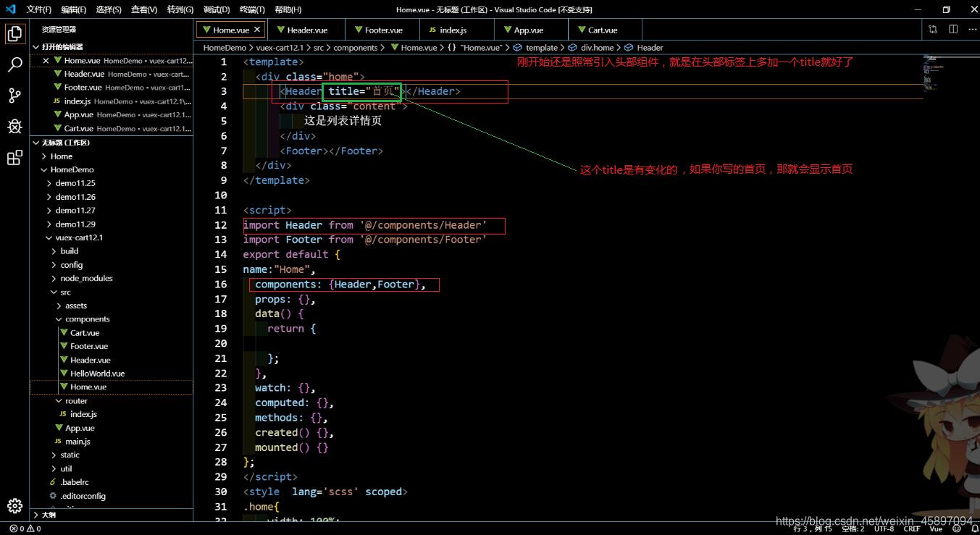Open the Search view in activity bar

point(14,65)
